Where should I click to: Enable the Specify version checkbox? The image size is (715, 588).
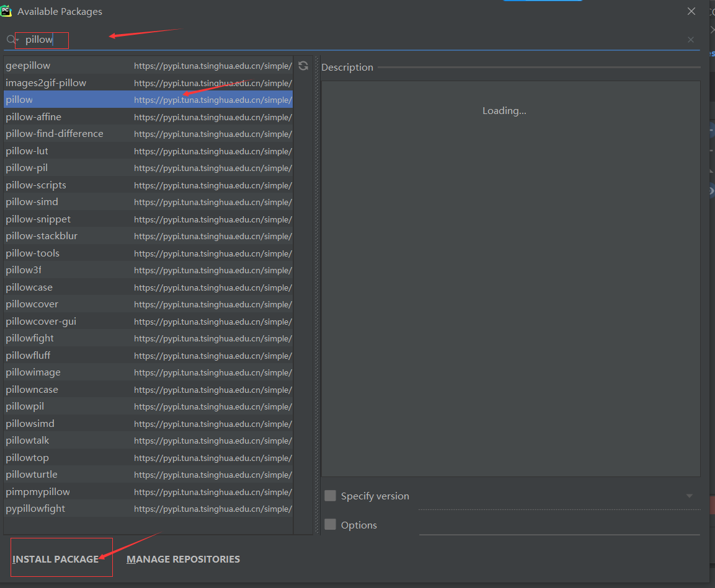[x=330, y=496]
